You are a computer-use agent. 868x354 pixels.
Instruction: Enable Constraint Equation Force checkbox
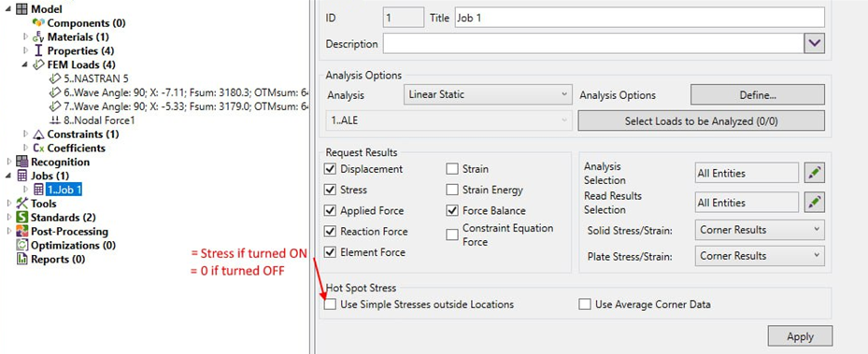coord(452,234)
